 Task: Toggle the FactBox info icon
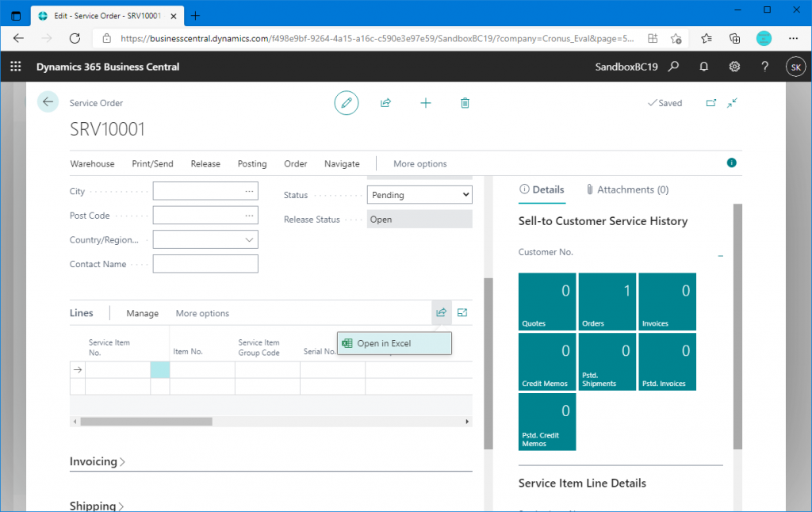(x=732, y=163)
